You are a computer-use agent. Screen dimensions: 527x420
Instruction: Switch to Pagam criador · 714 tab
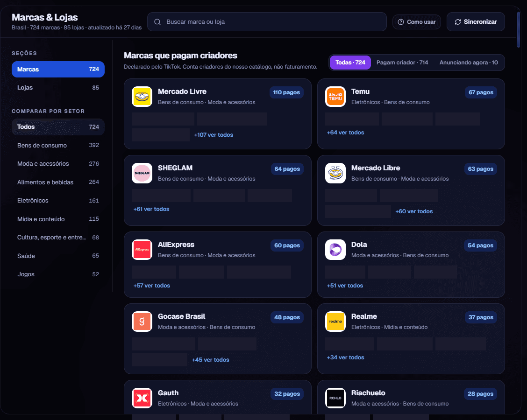tap(402, 63)
